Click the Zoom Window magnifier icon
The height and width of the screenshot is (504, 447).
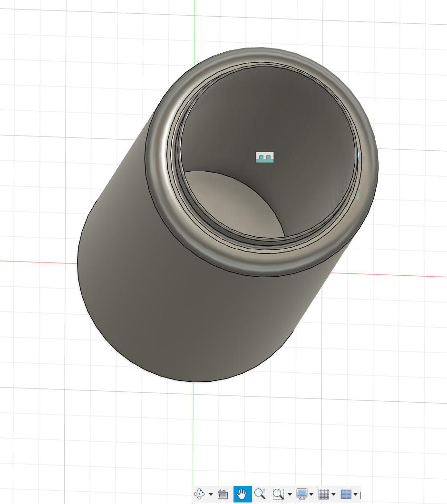click(278, 494)
